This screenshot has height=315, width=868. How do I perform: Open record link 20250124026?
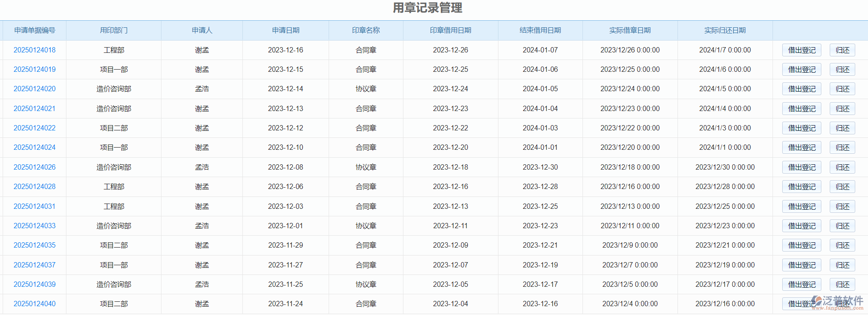tap(35, 167)
